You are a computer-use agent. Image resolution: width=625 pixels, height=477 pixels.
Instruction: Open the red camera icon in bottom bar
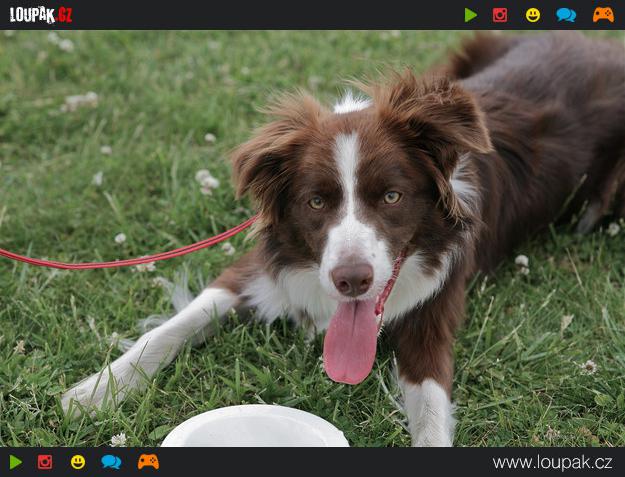45,462
